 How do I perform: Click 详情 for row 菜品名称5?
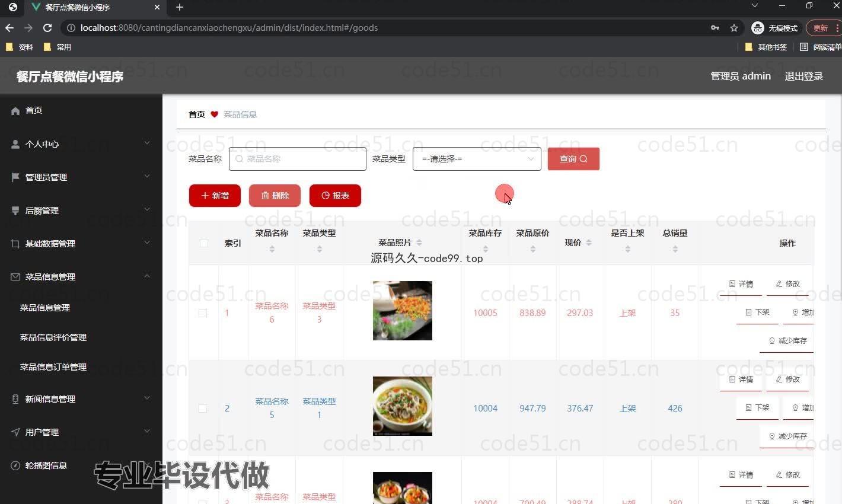pos(741,379)
